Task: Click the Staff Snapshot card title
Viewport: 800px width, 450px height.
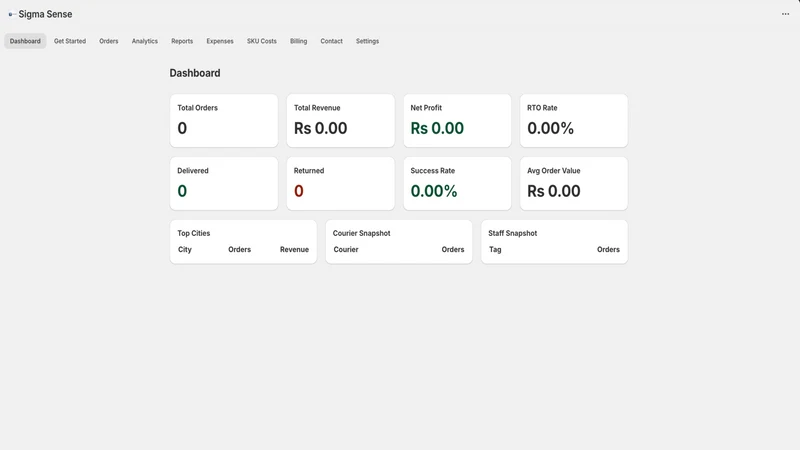Action: click(x=513, y=233)
